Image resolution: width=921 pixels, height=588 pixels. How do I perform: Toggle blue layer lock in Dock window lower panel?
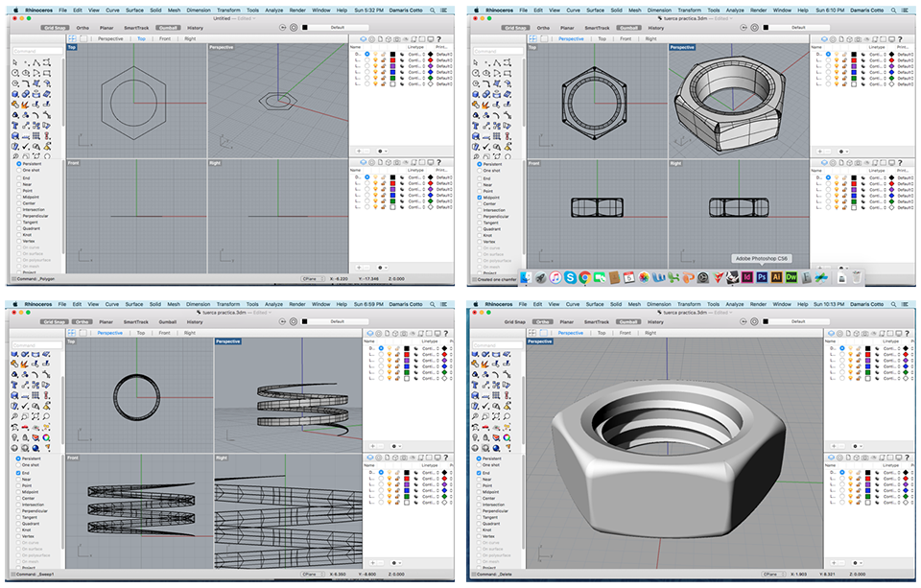844,196
